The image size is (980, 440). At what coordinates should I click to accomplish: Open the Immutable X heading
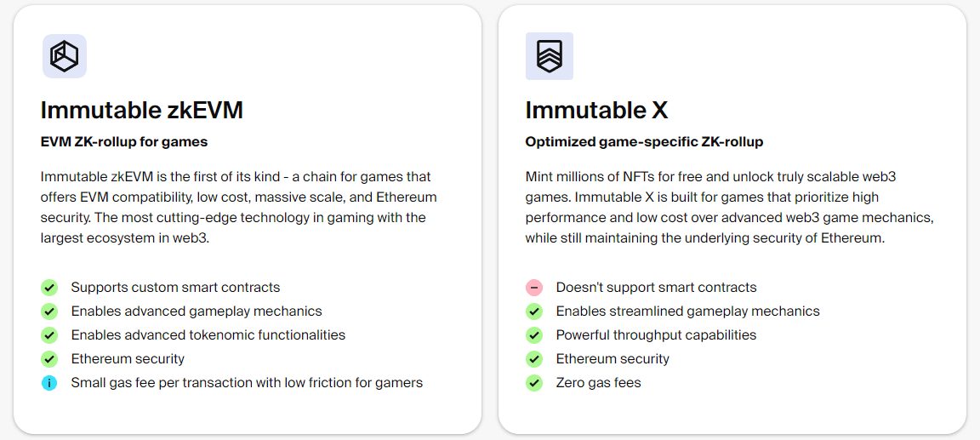(597, 110)
